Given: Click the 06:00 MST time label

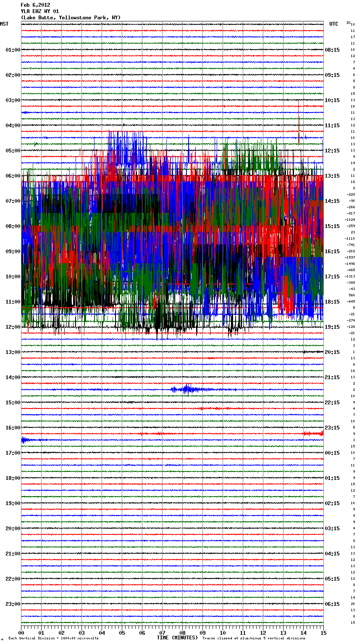Looking at the screenshot, I should point(13,176).
